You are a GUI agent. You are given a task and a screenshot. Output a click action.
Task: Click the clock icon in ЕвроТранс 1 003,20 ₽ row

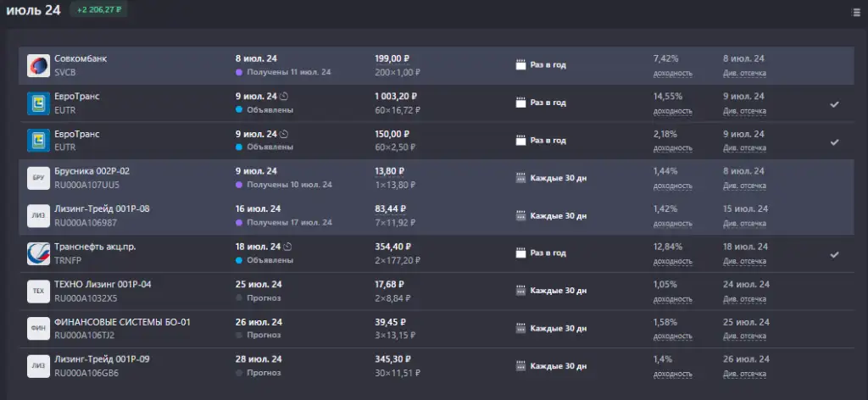pyautogui.click(x=285, y=97)
